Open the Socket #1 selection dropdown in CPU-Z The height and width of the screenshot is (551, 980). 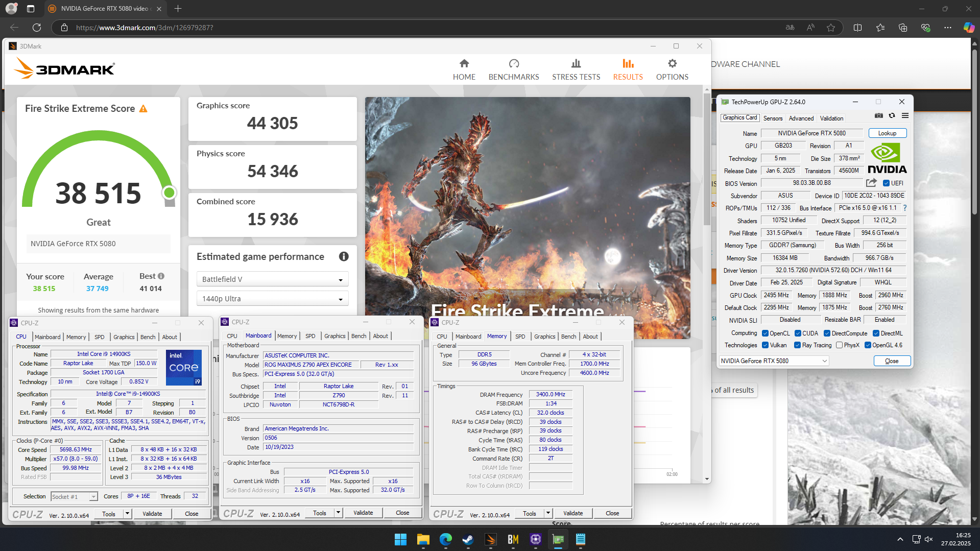click(x=74, y=496)
